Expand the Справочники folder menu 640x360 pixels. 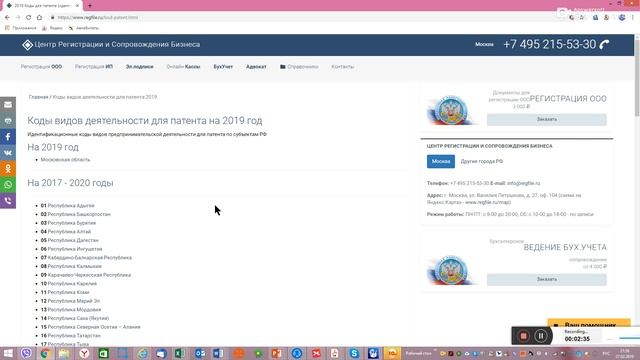299,67
